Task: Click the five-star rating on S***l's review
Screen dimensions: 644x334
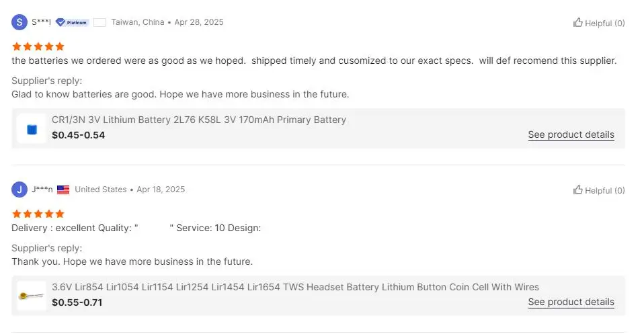Action: [x=38, y=46]
